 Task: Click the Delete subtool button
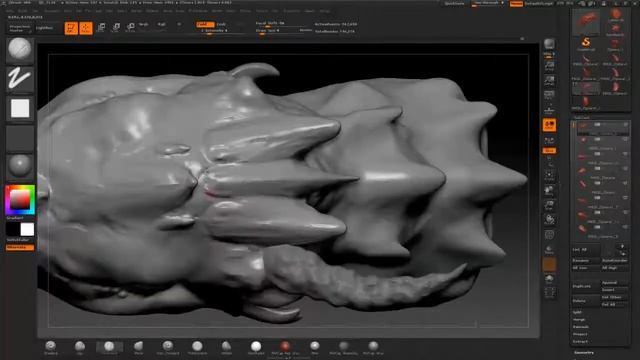pos(586,301)
